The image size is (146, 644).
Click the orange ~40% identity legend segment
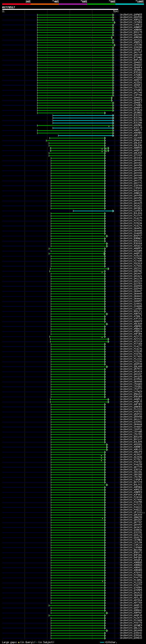pos(45,4)
